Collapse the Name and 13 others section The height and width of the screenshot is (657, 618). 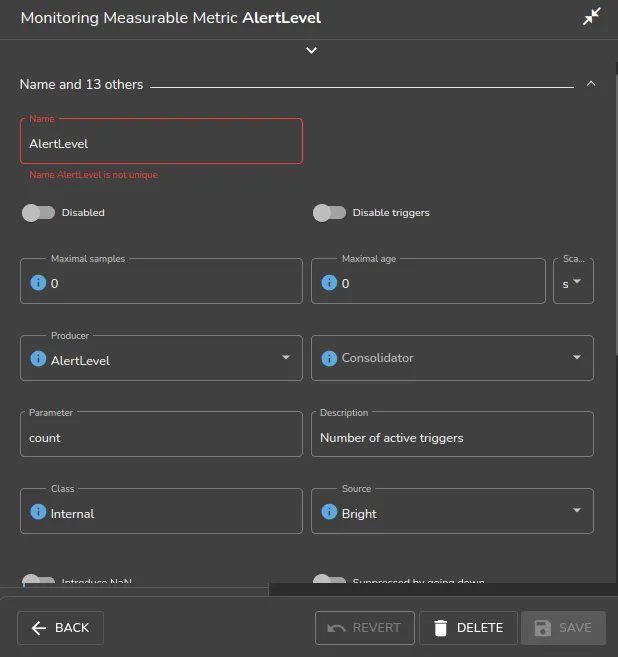coord(591,83)
